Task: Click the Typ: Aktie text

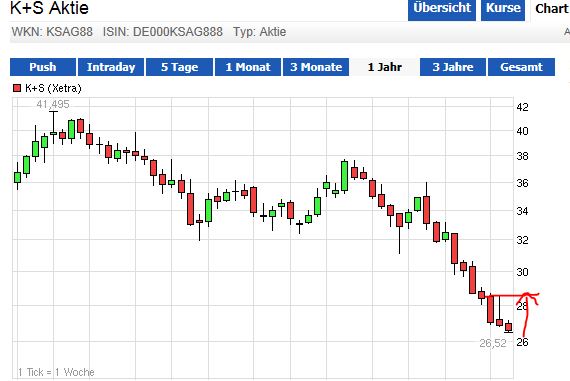Action: (260, 32)
